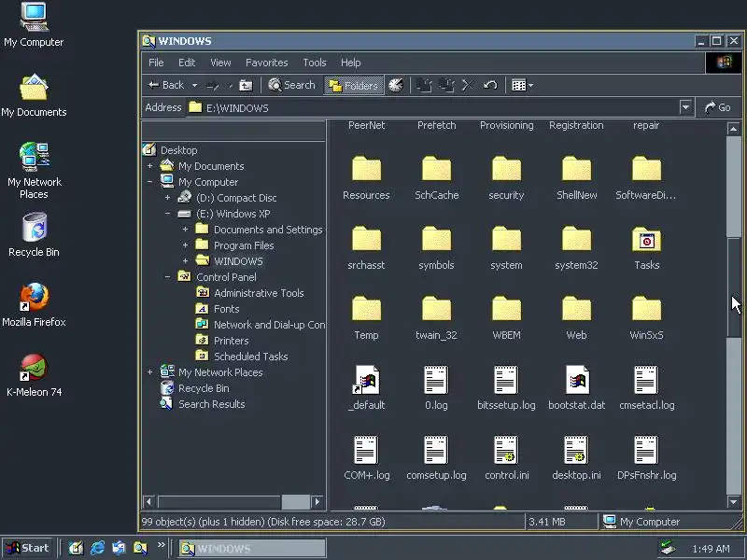Select the _default shortcut file icon
This screenshot has height=560, width=747.
coord(366,380)
